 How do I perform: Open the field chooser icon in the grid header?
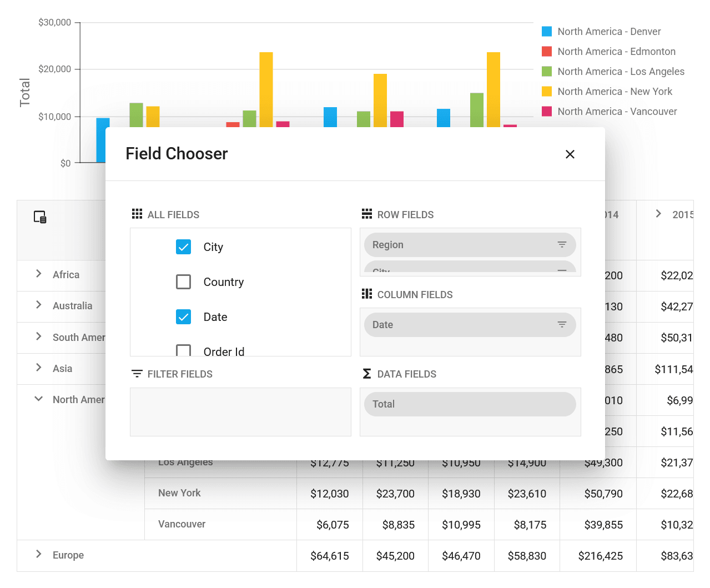click(40, 217)
